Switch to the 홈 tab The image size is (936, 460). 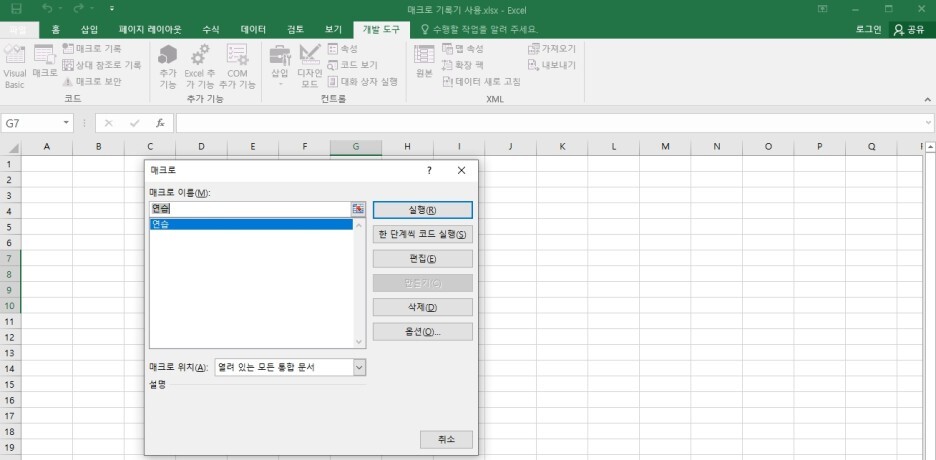click(x=56, y=29)
